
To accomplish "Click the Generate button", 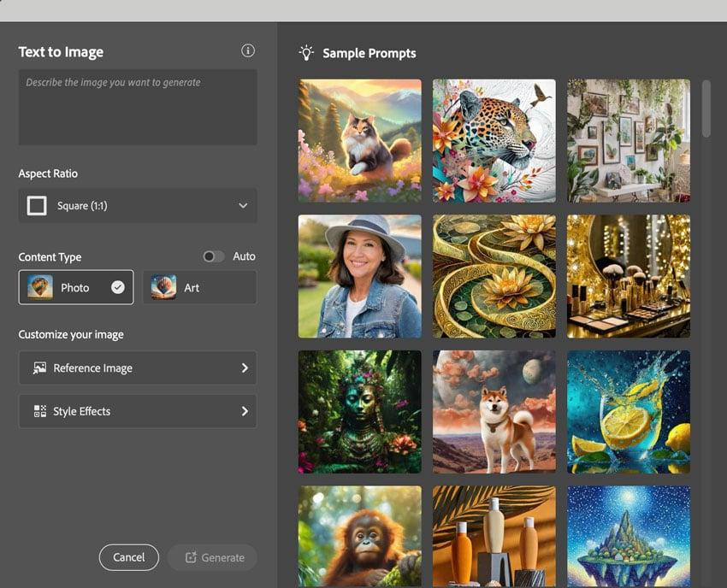I will tap(212, 557).
